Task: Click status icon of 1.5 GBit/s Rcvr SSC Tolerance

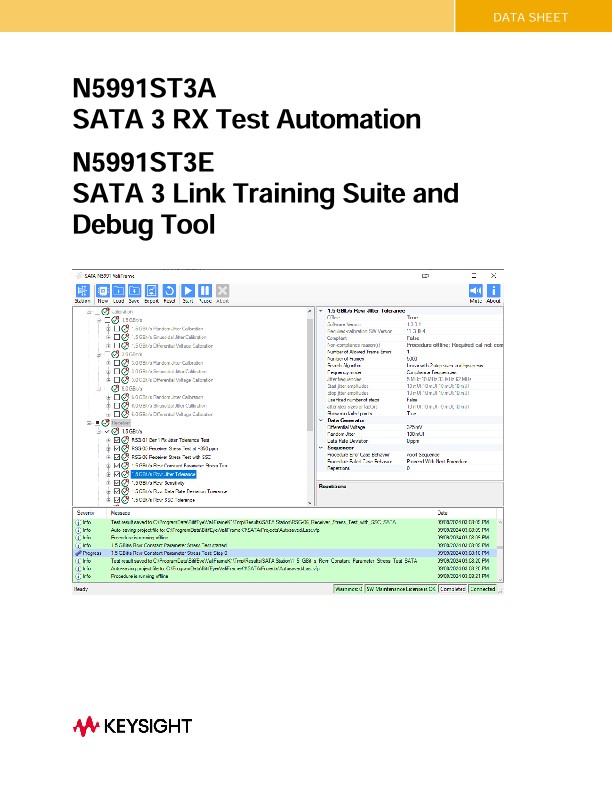Action: click(x=125, y=500)
